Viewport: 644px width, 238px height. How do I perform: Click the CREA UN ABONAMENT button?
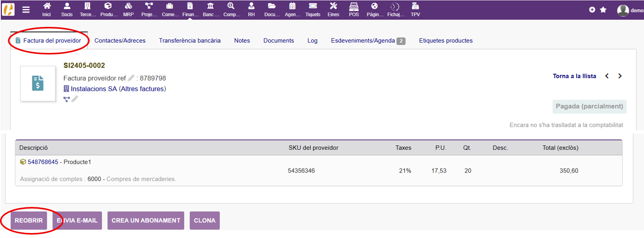click(146, 220)
